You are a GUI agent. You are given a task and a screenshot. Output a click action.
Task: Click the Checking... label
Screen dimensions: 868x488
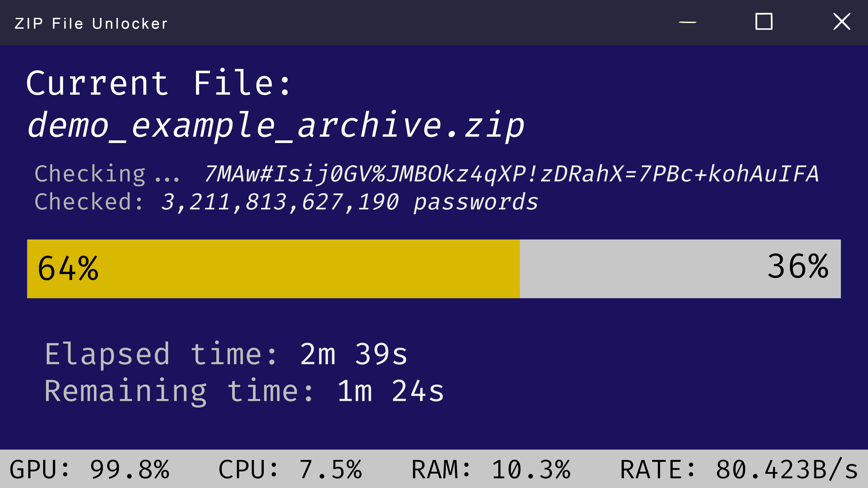click(107, 174)
